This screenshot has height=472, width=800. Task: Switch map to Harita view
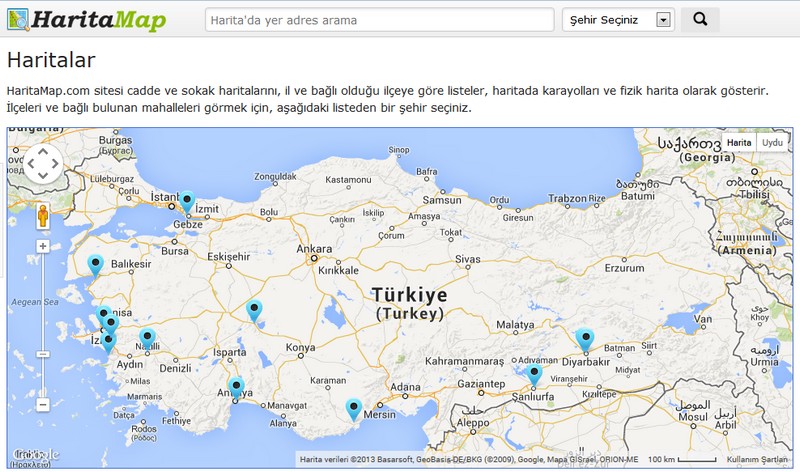pyautogui.click(x=739, y=142)
